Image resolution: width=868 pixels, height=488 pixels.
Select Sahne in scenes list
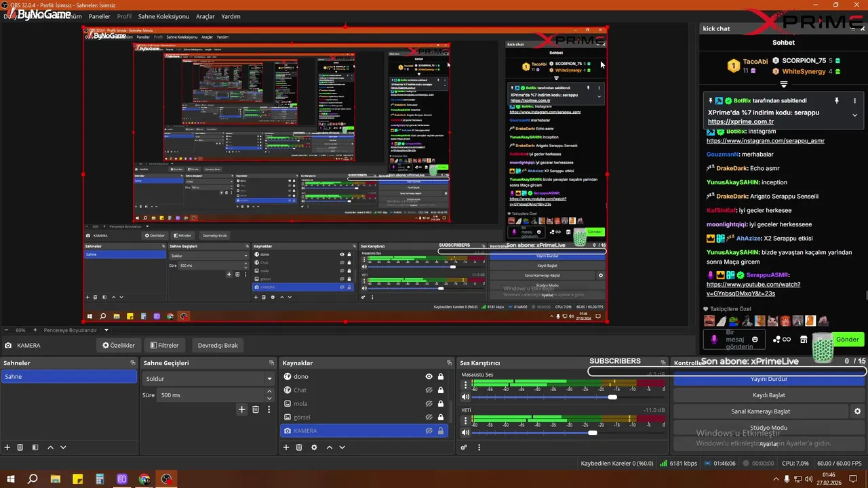68,377
